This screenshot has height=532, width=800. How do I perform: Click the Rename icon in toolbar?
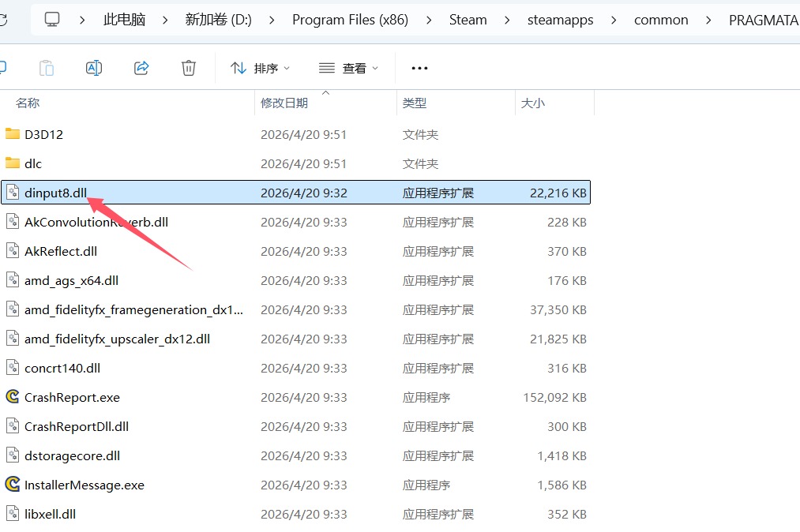click(94, 68)
